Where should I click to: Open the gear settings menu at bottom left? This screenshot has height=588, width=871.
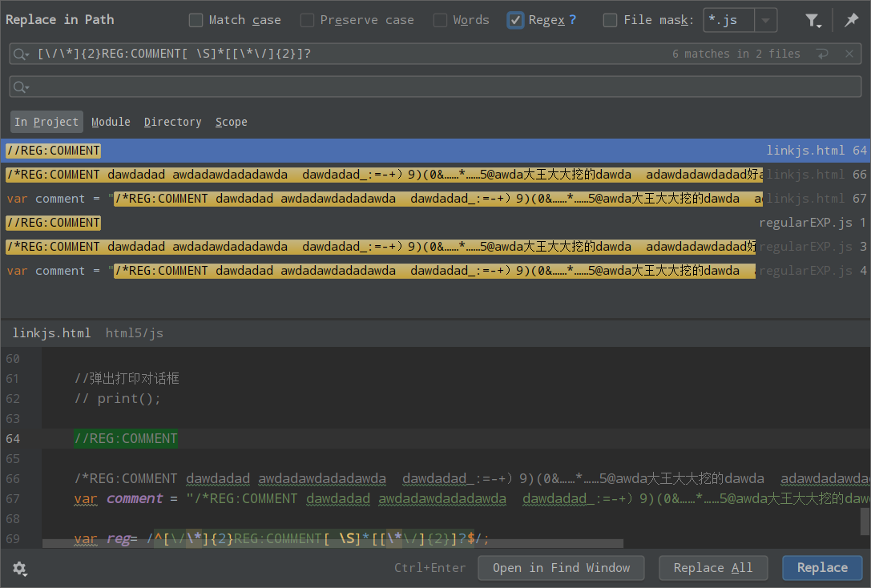[19, 568]
